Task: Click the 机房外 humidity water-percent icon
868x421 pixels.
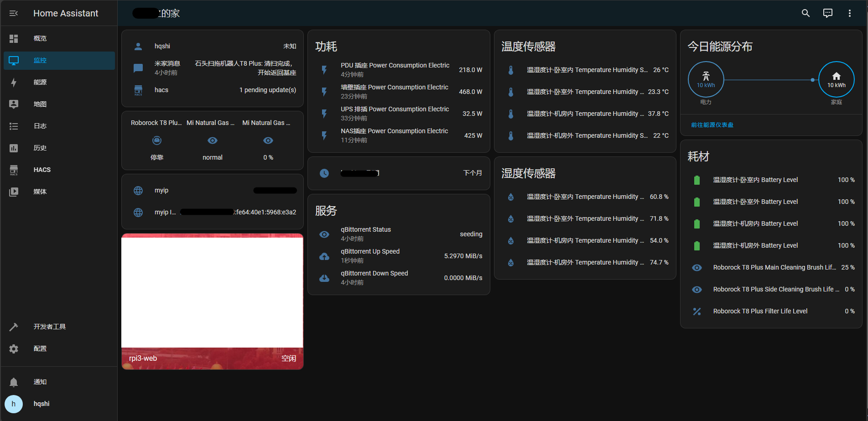Action: 511,263
